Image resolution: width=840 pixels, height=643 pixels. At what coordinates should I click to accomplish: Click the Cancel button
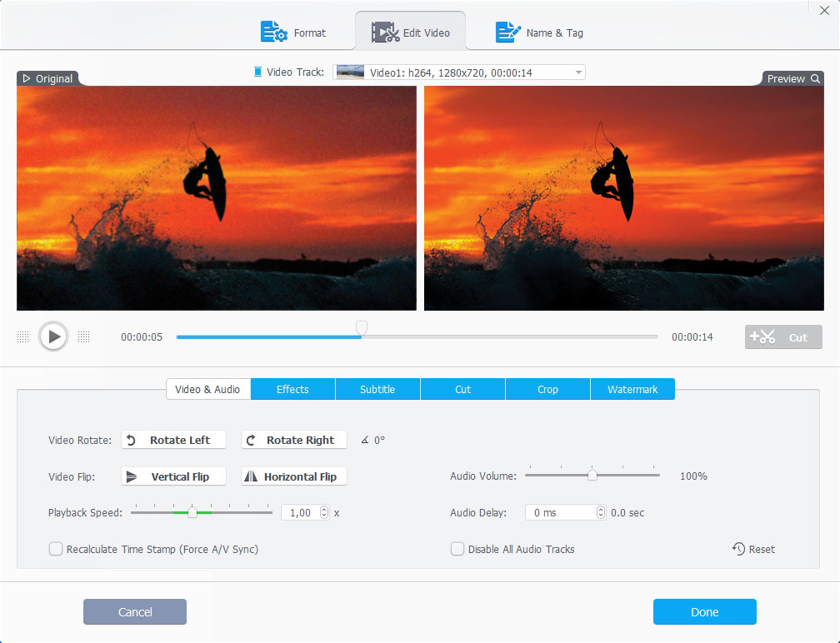(135, 612)
